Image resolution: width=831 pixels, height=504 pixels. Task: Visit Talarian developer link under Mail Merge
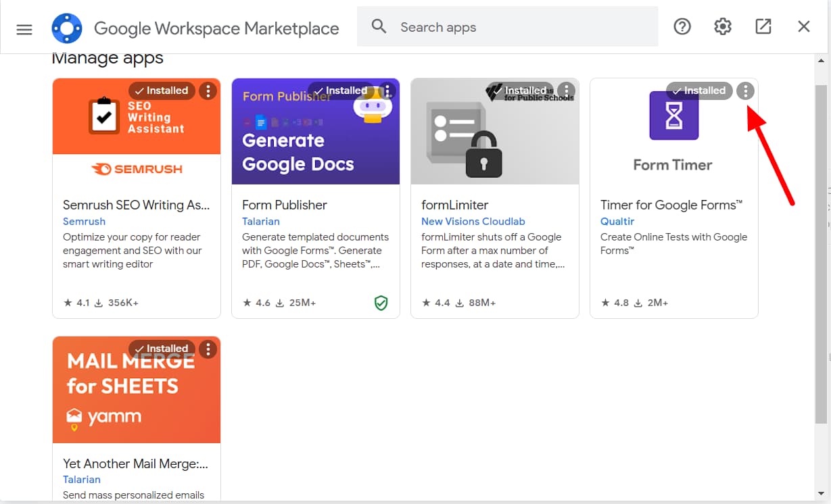tap(82, 480)
